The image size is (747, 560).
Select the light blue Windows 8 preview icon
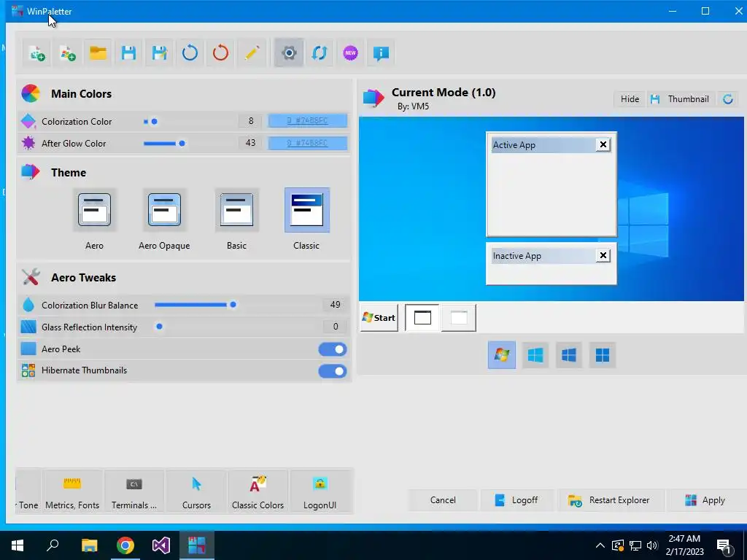(535, 355)
